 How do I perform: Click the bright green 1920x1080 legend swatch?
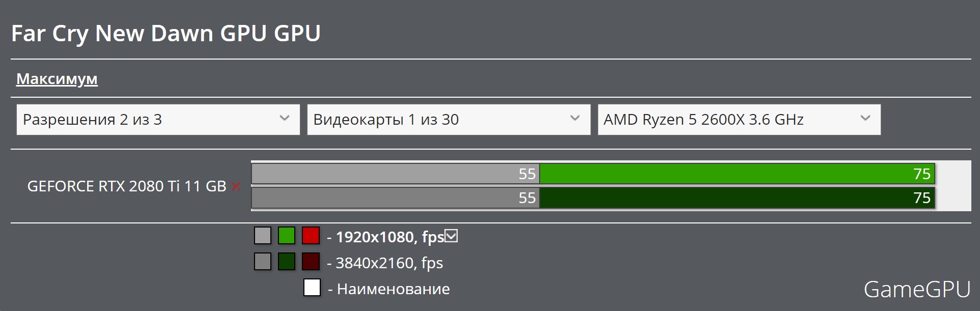click(x=287, y=236)
